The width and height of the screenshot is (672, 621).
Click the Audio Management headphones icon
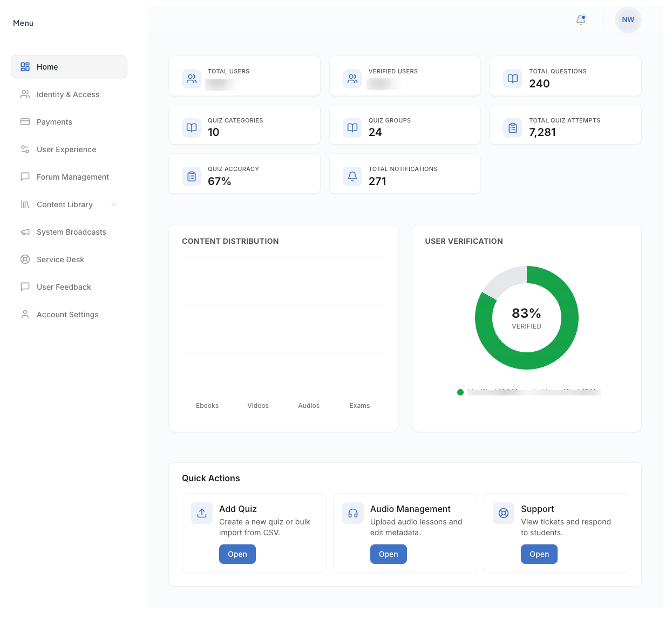(353, 513)
